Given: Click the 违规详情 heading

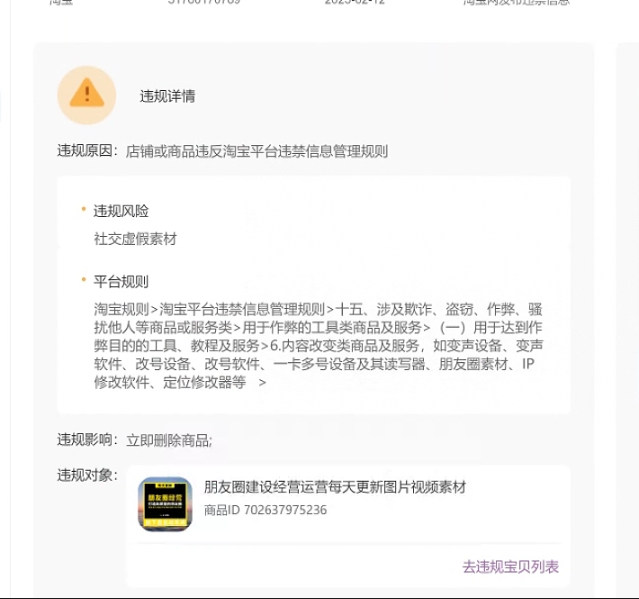Looking at the screenshot, I should pyautogui.click(x=167, y=96).
